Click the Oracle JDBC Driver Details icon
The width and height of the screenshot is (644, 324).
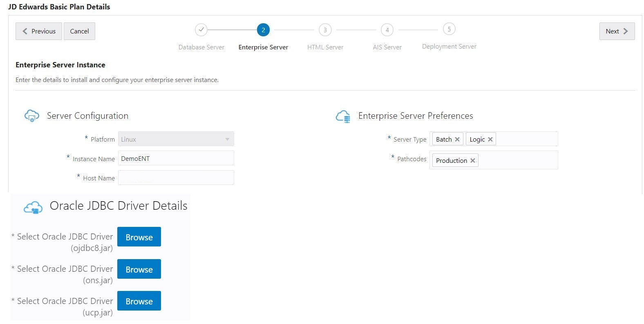(33, 207)
